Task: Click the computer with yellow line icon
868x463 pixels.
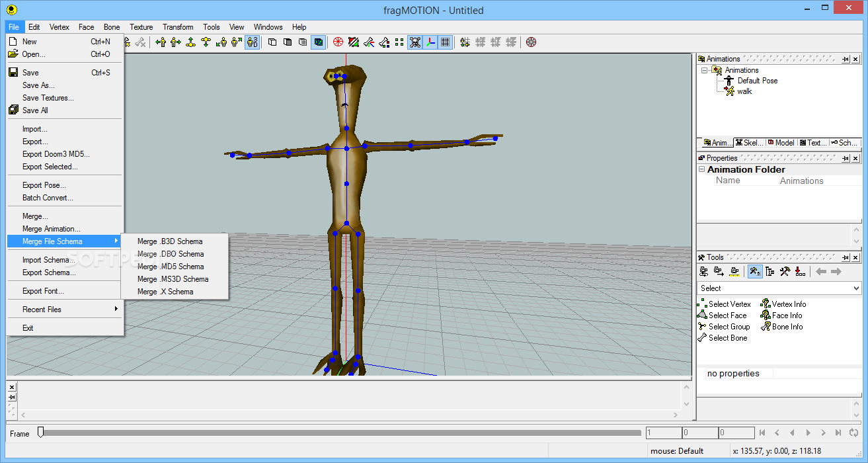Action: (x=734, y=271)
